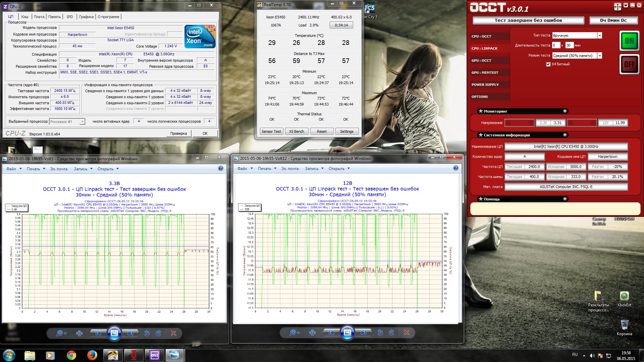Play slideshow in Volt3 photo viewer
This screenshot has width=644, height=362.
(x=114, y=333)
